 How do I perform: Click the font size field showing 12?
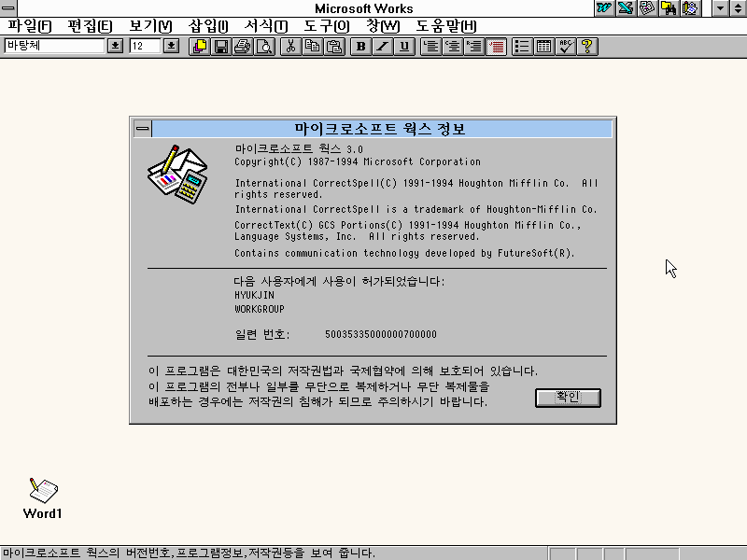tap(145, 46)
